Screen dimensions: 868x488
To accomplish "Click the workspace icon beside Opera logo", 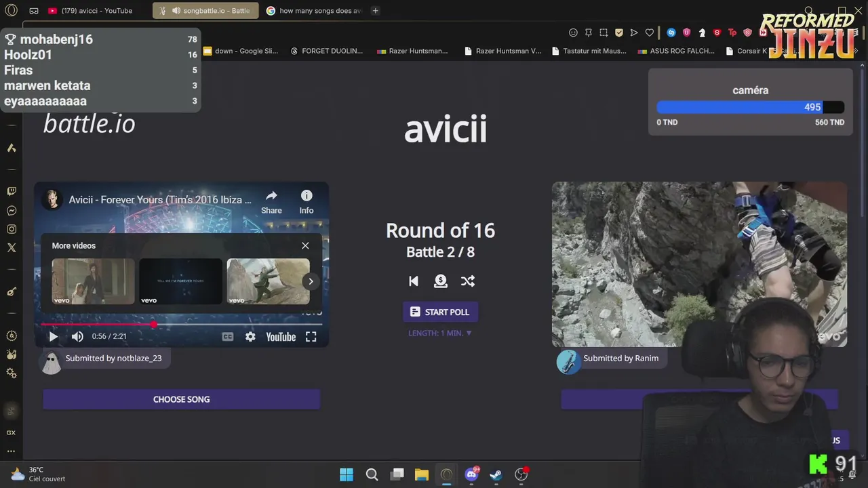I will pyautogui.click(x=34, y=11).
